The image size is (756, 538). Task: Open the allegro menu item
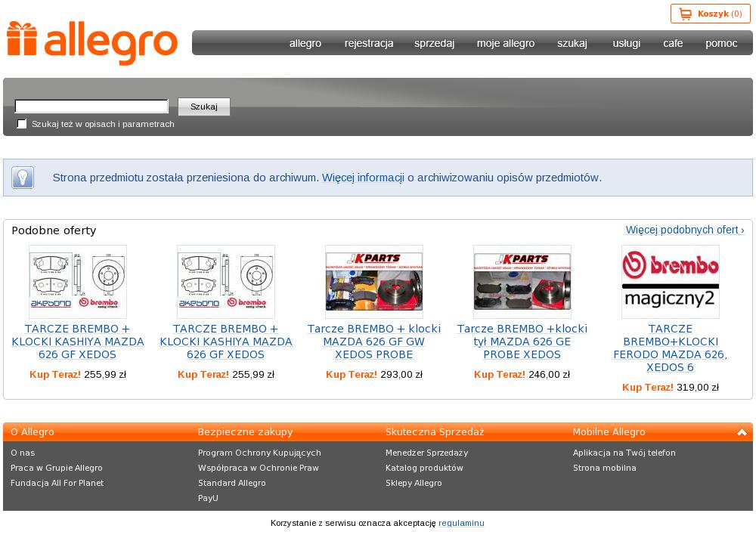click(305, 43)
